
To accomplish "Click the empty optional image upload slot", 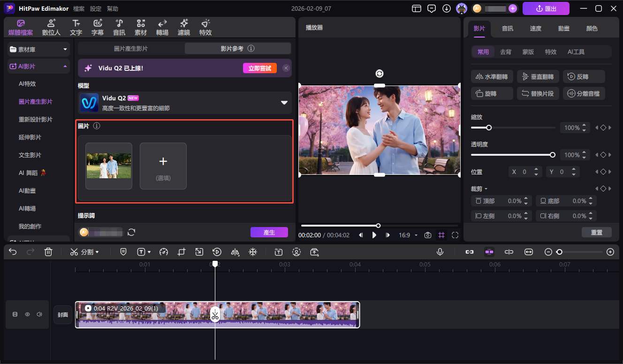I will 163,166.
